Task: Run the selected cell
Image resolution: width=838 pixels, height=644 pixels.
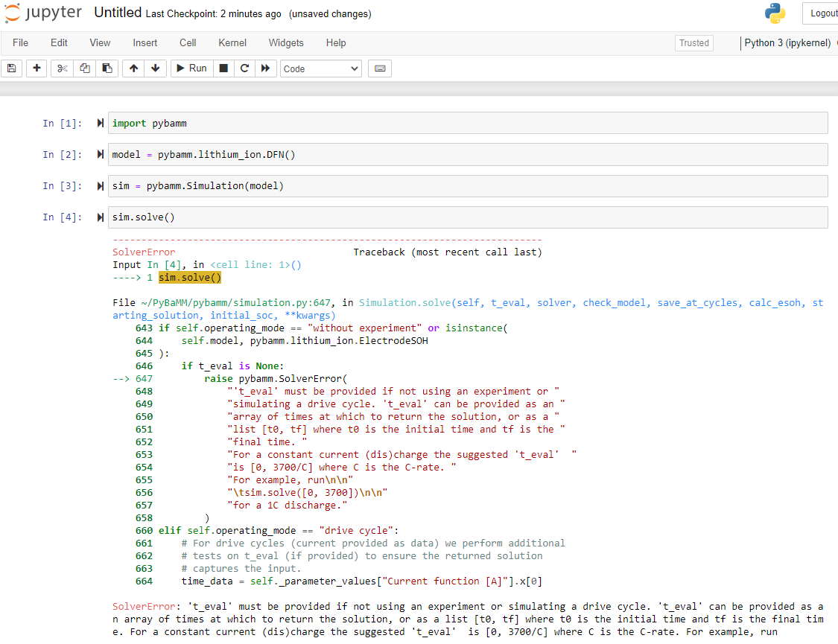Action: pos(191,68)
